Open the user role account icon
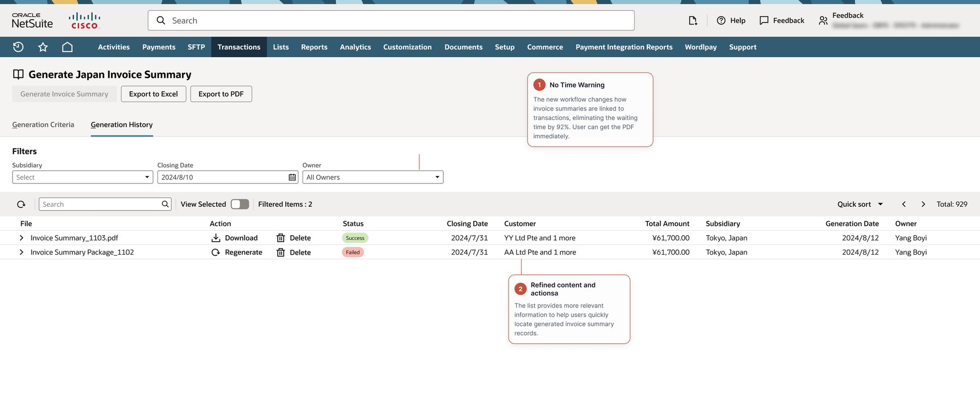 tap(823, 20)
